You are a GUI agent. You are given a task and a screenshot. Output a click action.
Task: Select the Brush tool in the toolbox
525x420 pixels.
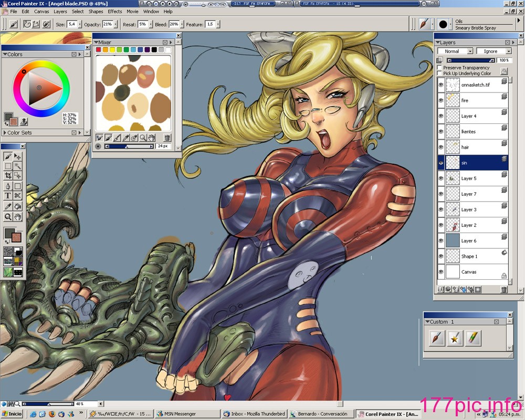(8, 156)
